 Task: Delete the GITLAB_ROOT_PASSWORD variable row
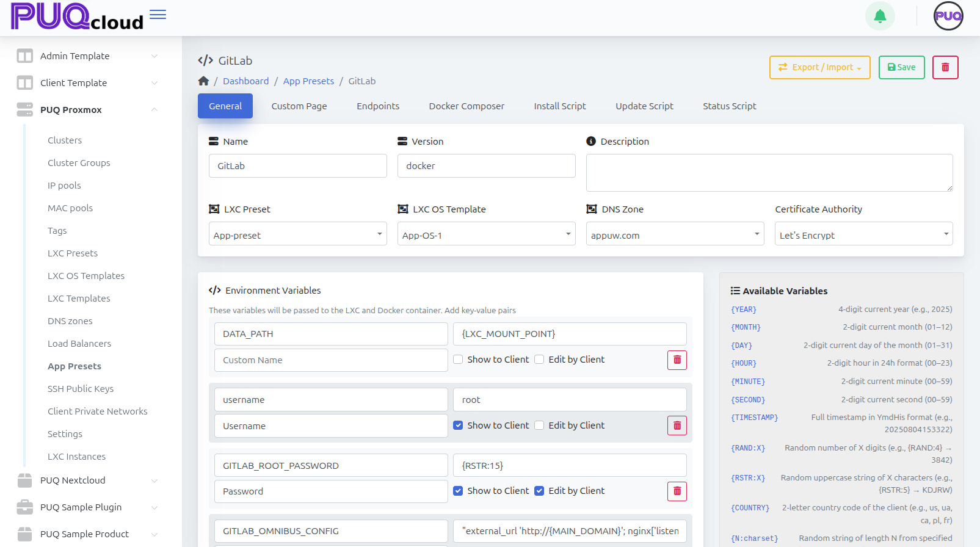click(677, 491)
